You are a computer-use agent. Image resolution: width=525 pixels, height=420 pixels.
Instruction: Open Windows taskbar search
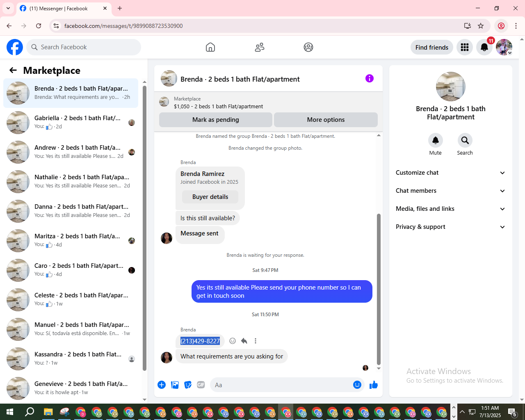(x=30, y=412)
